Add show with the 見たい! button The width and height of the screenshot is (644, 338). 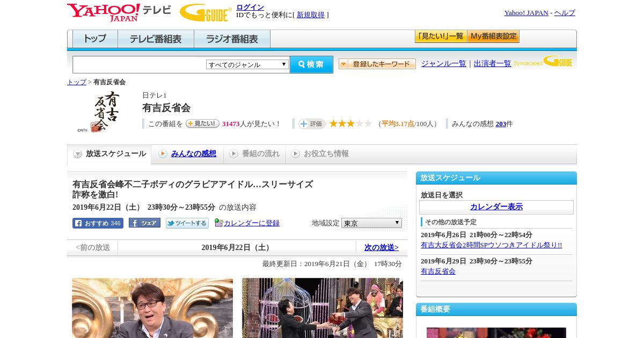(x=202, y=123)
